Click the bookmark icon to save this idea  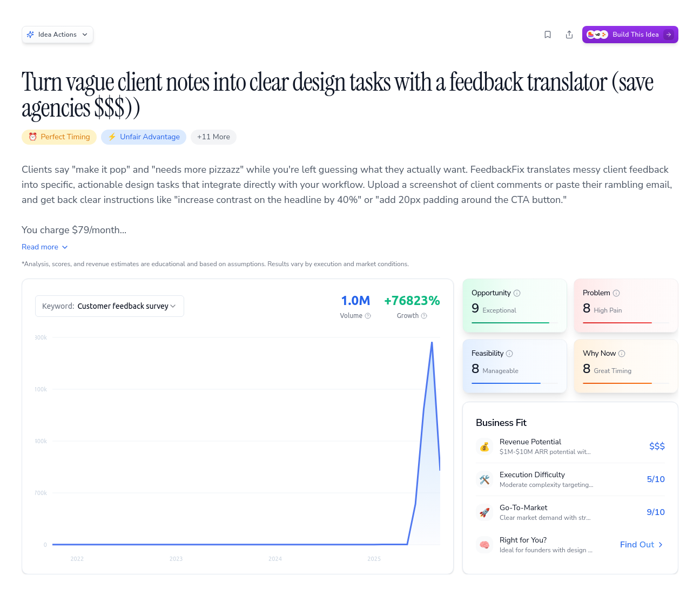point(547,34)
